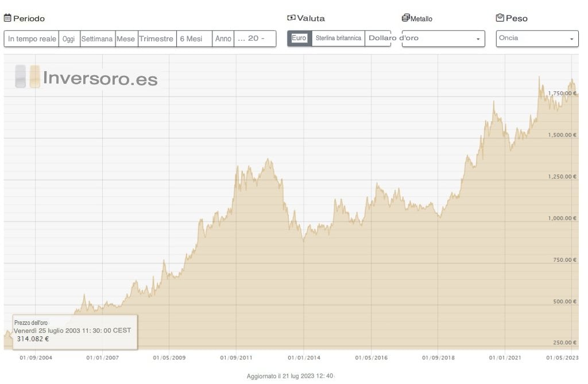Click the Prezzo dell'oro tooltip box

tap(75, 332)
